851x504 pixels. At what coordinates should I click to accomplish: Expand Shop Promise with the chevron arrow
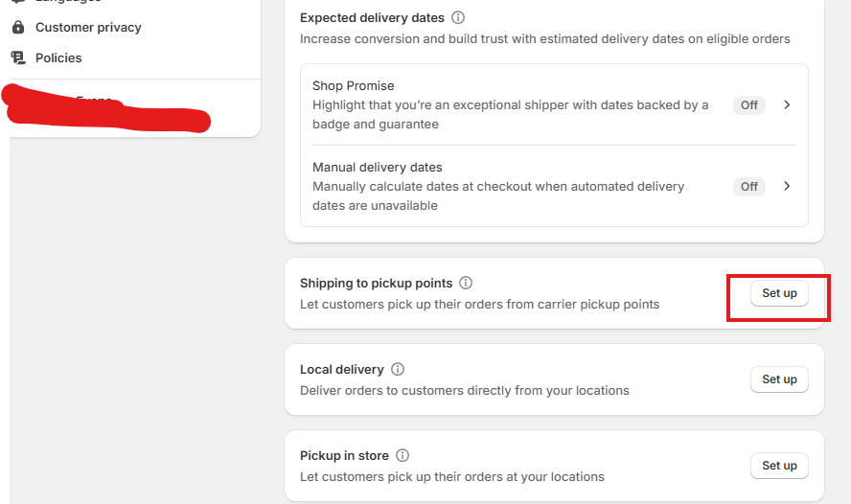(787, 104)
